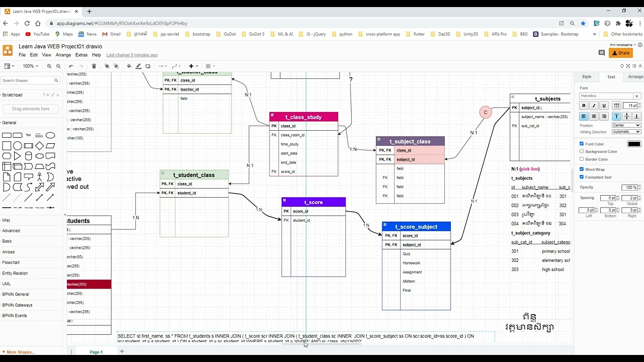Click the Insert plus icon

(x=191, y=66)
